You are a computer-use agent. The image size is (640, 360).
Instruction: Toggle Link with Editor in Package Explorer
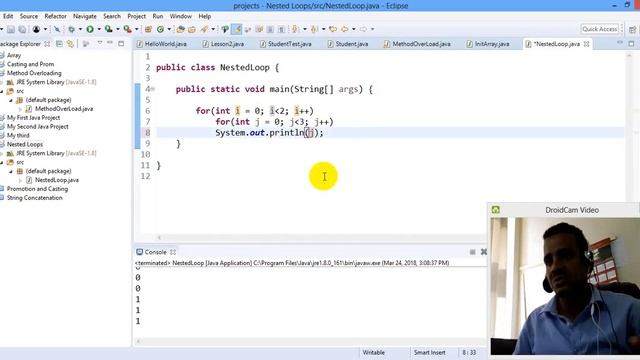(x=71, y=44)
